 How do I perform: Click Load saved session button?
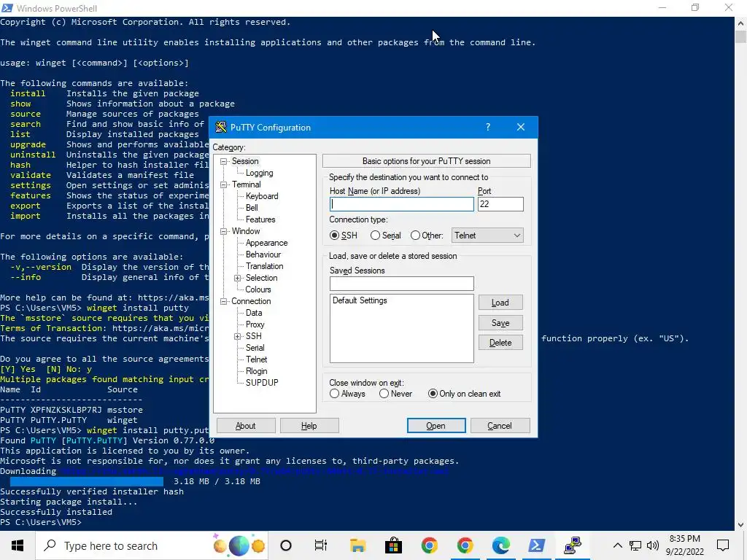point(500,303)
